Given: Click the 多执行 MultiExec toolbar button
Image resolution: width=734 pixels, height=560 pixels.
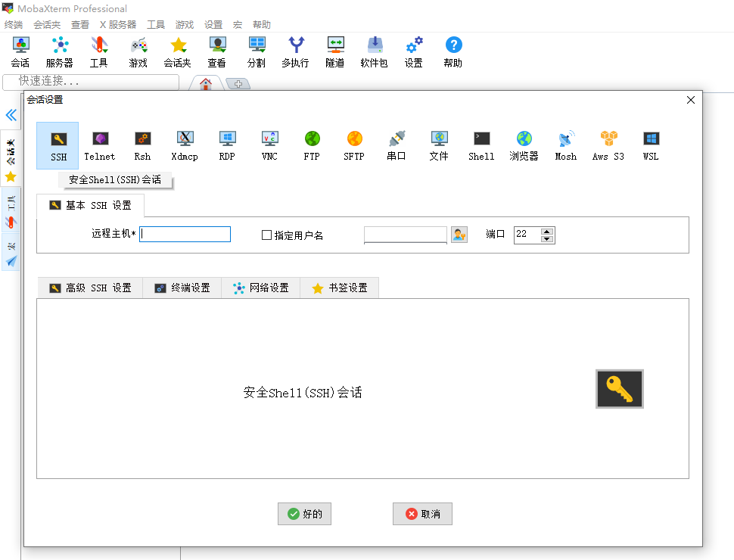Looking at the screenshot, I should click(295, 52).
